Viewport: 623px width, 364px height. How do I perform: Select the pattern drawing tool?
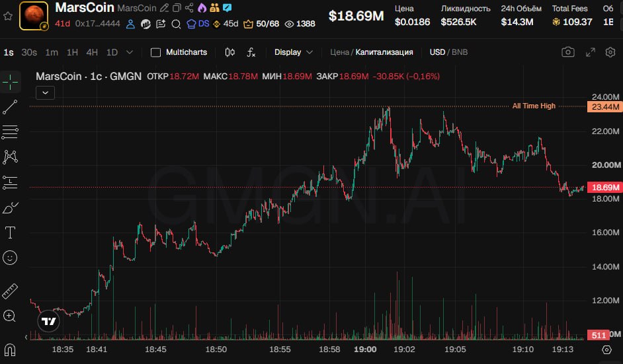click(x=11, y=157)
